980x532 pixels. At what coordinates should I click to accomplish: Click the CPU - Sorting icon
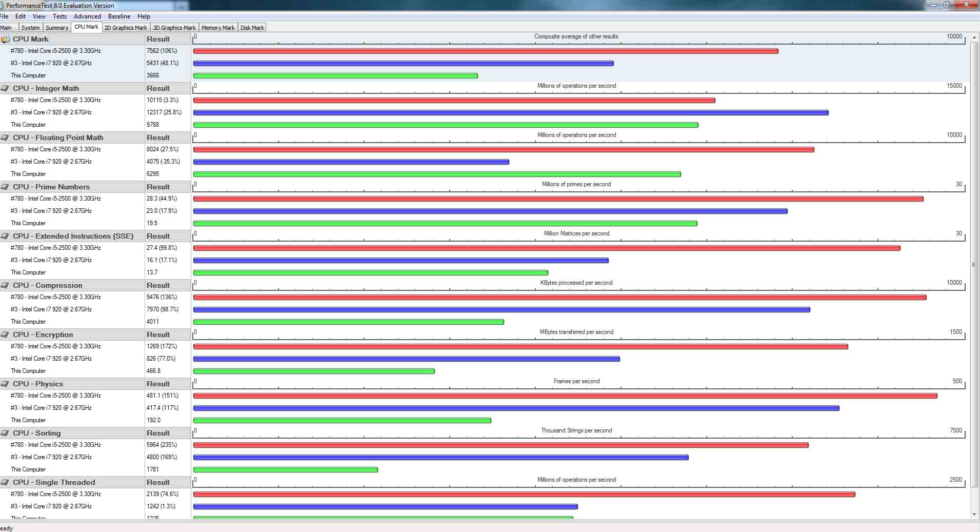[x=6, y=433]
